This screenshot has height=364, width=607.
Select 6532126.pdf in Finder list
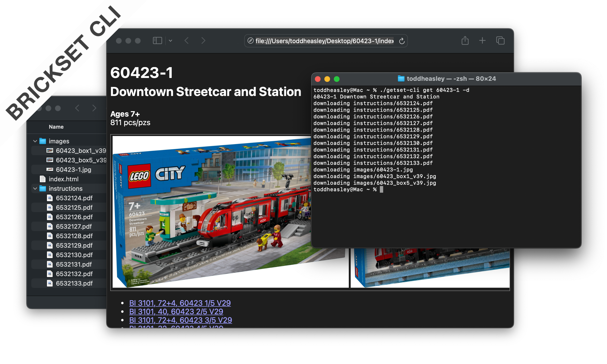click(69, 217)
